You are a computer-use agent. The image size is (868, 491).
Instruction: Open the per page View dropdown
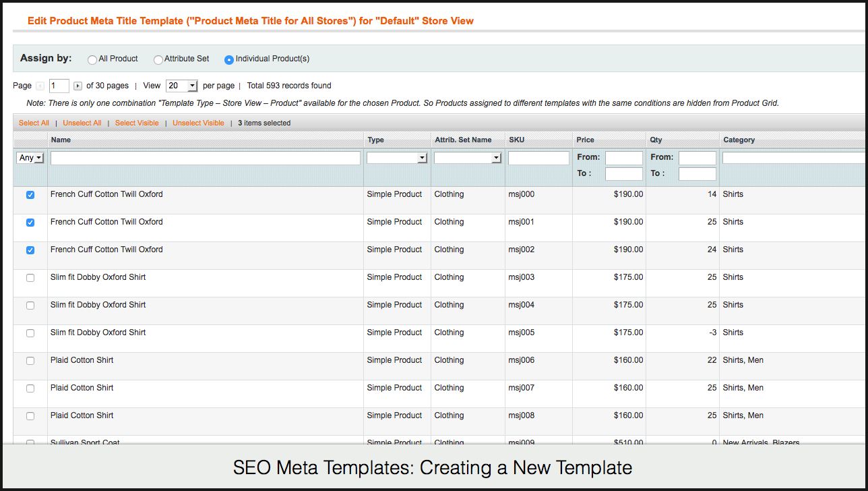click(x=182, y=86)
